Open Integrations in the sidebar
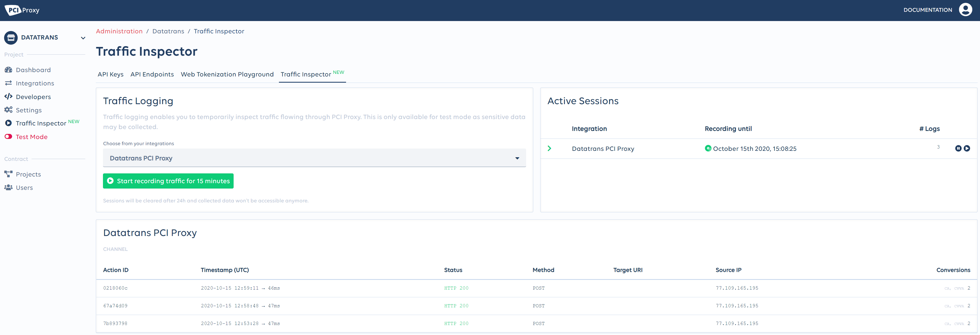980x335 pixels. tap(35, 83)
